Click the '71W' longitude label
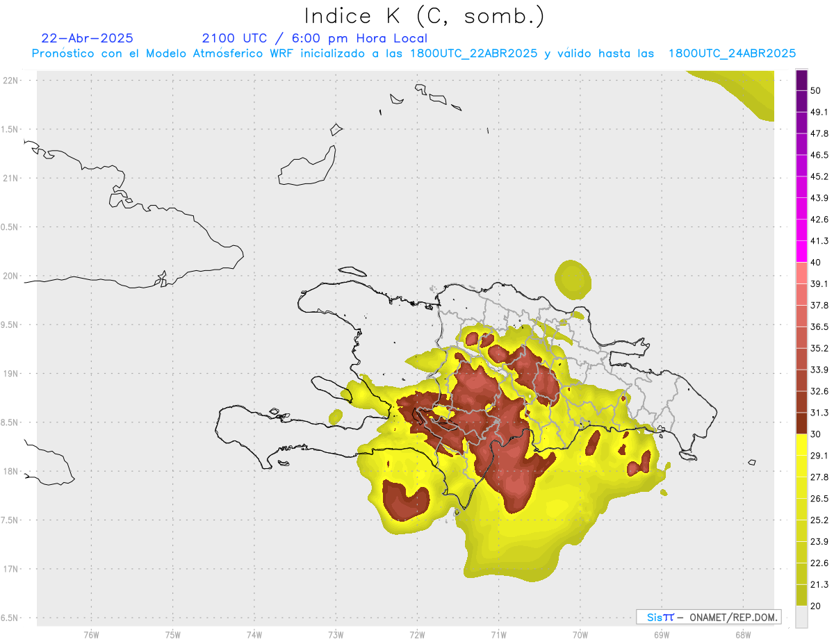The height and width of the screenshot is (644, 834). click(498, 635)
